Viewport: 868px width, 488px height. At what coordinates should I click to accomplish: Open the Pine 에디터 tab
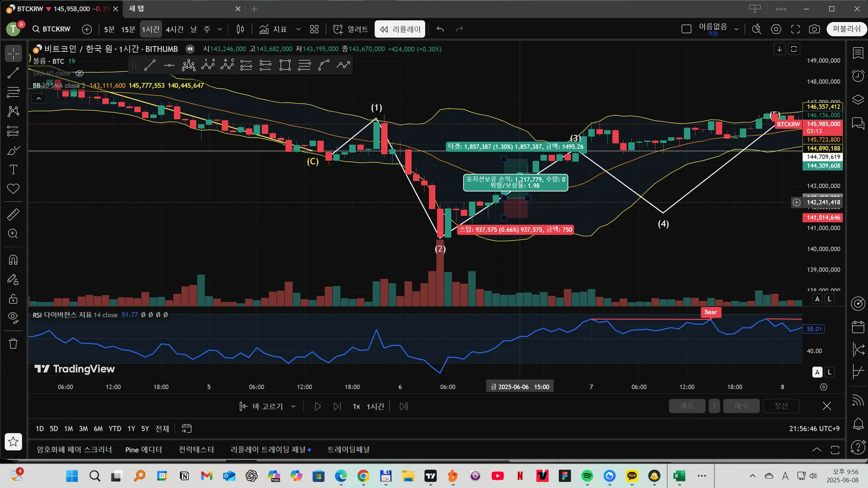click(143, 450)
